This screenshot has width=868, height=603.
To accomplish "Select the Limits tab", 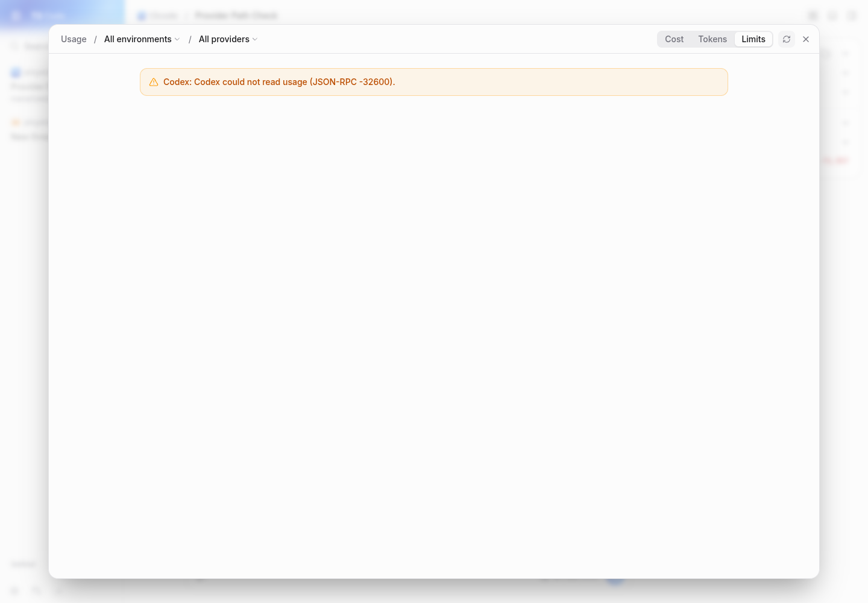I will [x=753, y=39].
